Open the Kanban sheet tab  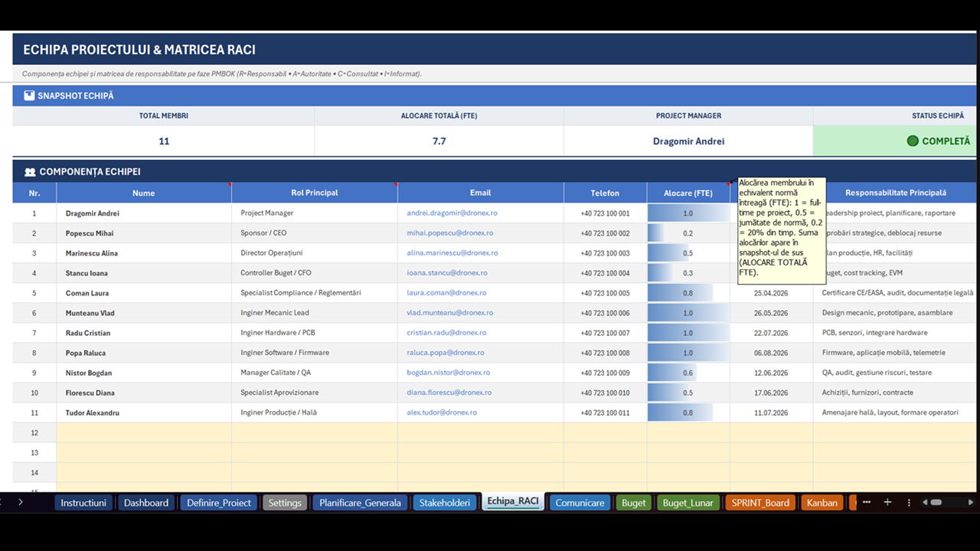[x=822, y=503]
